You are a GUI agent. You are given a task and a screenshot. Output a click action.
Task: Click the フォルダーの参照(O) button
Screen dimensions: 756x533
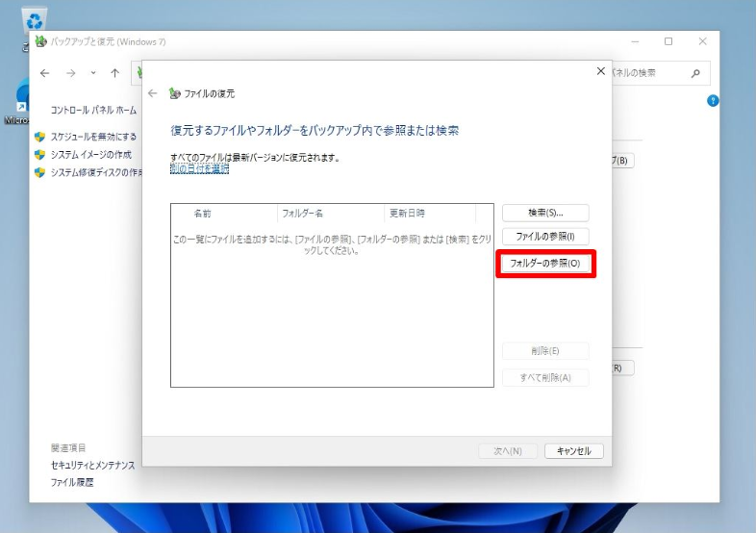(x=545, y=264)
